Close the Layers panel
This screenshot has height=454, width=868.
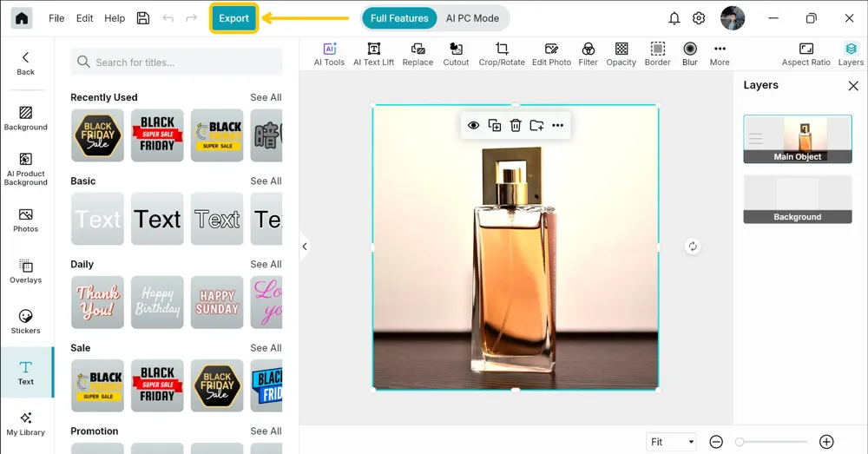click(x=853, y=86)
